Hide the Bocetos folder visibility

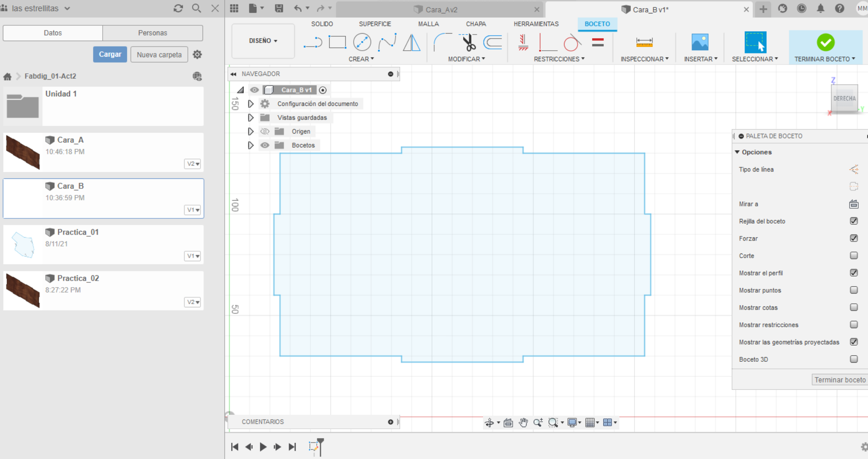tap(265, 145)
